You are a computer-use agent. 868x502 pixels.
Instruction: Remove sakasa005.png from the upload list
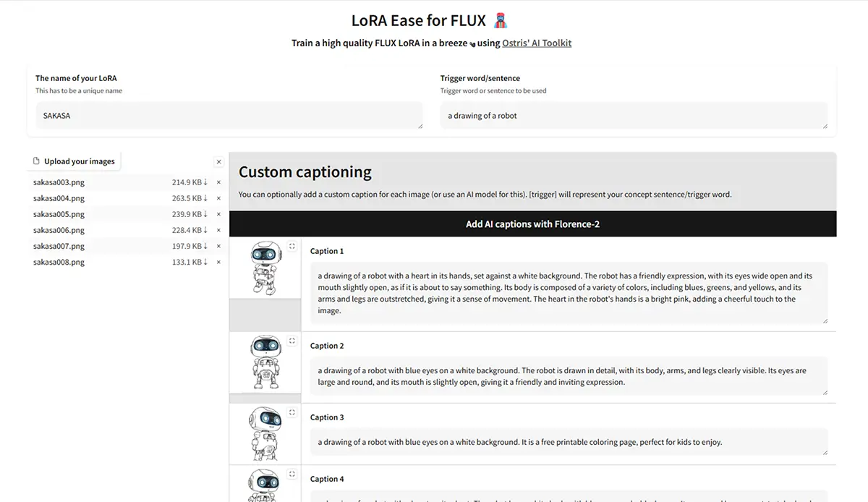218,214
